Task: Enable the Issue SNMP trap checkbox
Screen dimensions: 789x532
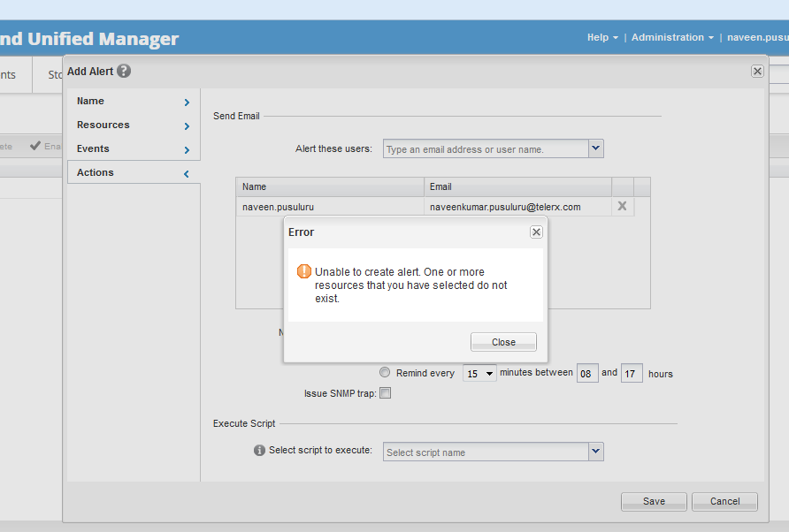Action: (x=385, y=393)
